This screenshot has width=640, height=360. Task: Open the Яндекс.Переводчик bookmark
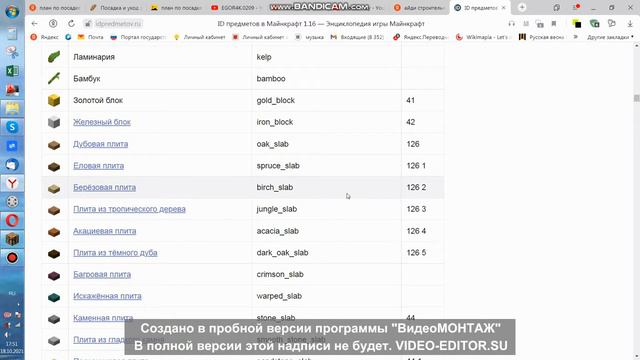click(x=421, y=37)
